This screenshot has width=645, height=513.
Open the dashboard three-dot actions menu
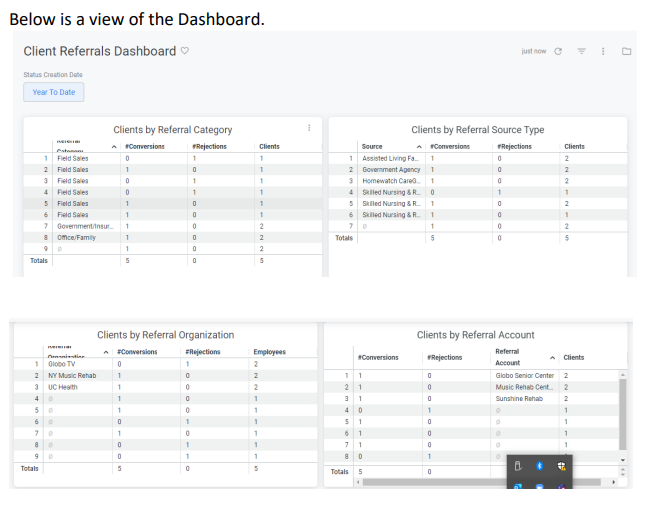click(x=604, y=51)
